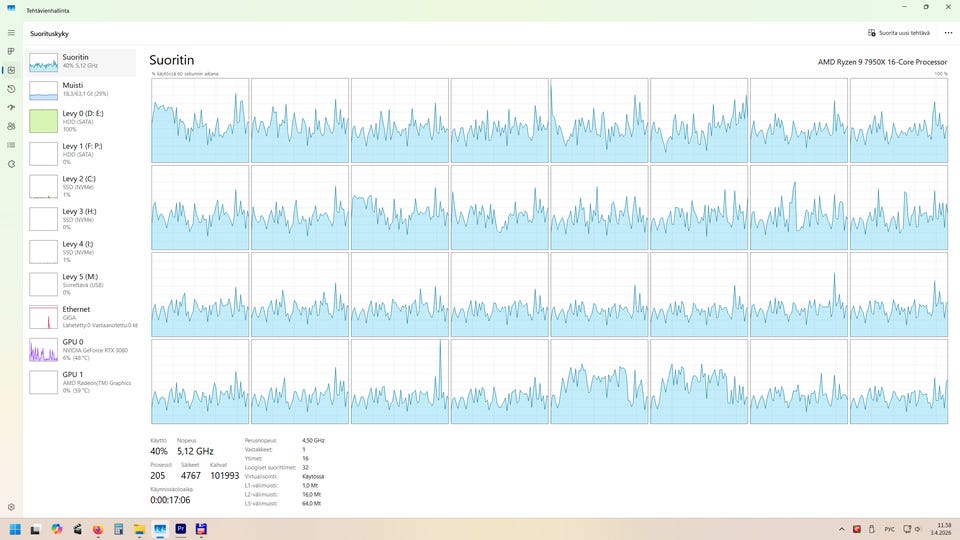Select Muisti in performance list
The image size is (960, 540).
coord(81,89)
